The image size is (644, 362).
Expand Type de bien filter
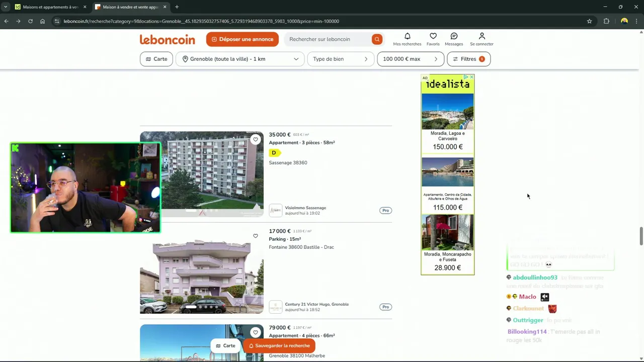[341, 59]
